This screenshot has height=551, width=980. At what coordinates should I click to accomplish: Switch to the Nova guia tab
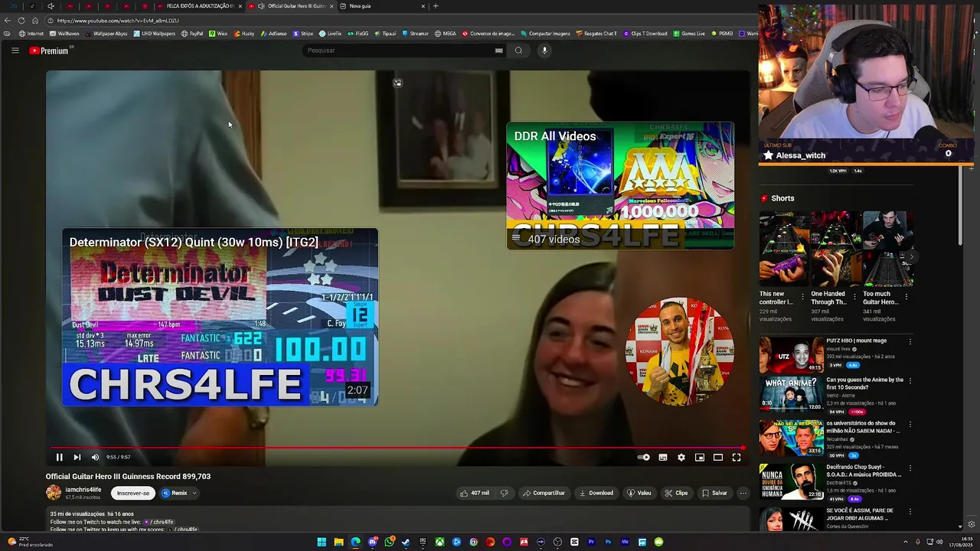click(383, 6)
